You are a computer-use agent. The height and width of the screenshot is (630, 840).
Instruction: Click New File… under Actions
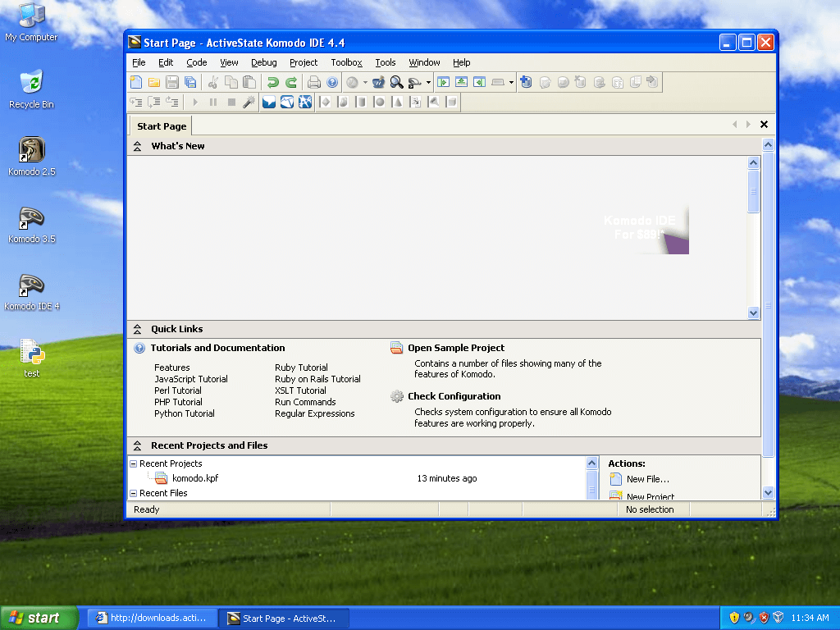pos(648,479)
